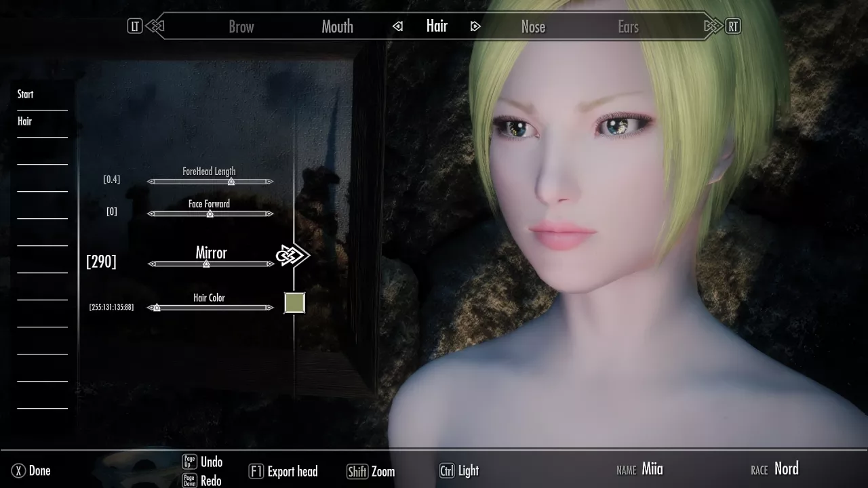The image size is (868, 488).
Task: Click the Shift key icon
Action: [x=357, y=472]
